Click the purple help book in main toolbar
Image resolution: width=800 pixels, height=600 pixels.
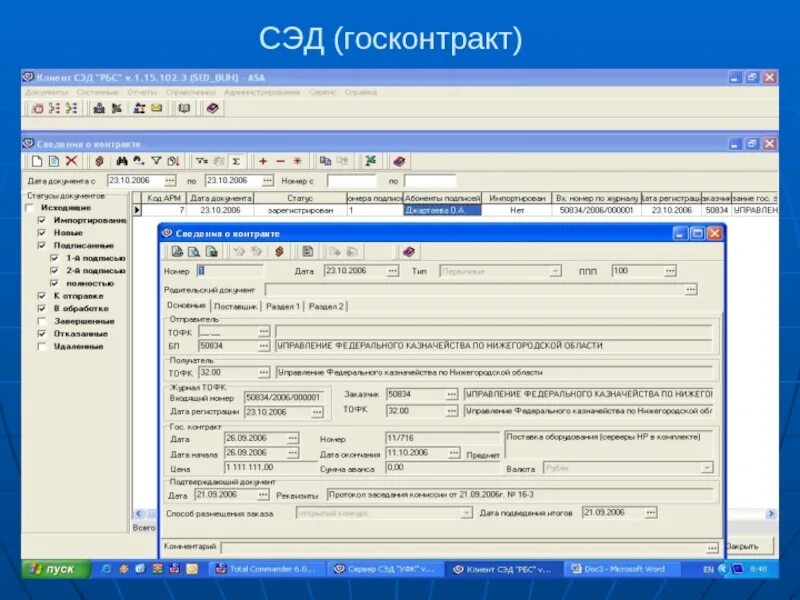(x=212, y=108)
